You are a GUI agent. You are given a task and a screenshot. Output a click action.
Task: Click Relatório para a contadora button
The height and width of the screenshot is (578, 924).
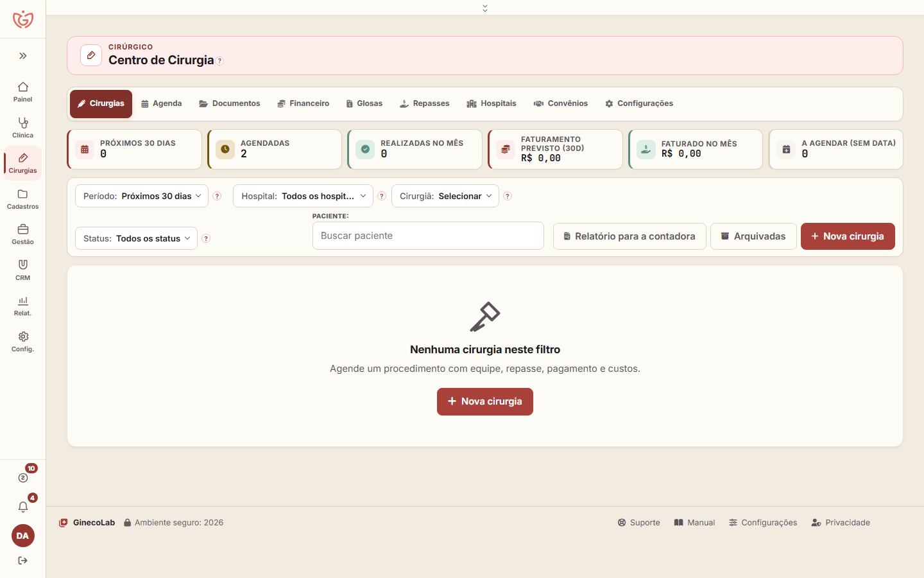[x=629, y=236]
